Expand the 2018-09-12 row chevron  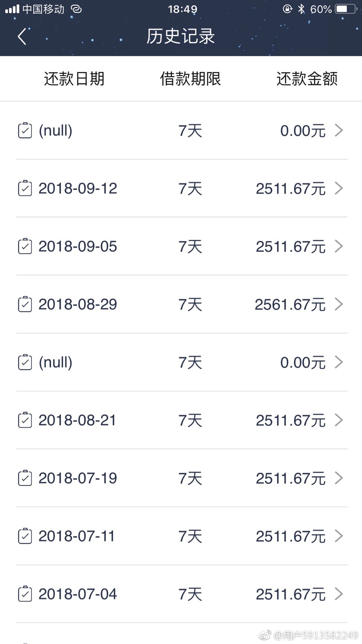(339, 188)
